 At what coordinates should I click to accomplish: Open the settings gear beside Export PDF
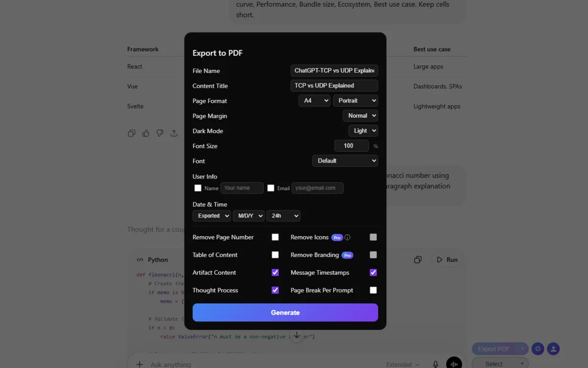(x=538, y=349)
